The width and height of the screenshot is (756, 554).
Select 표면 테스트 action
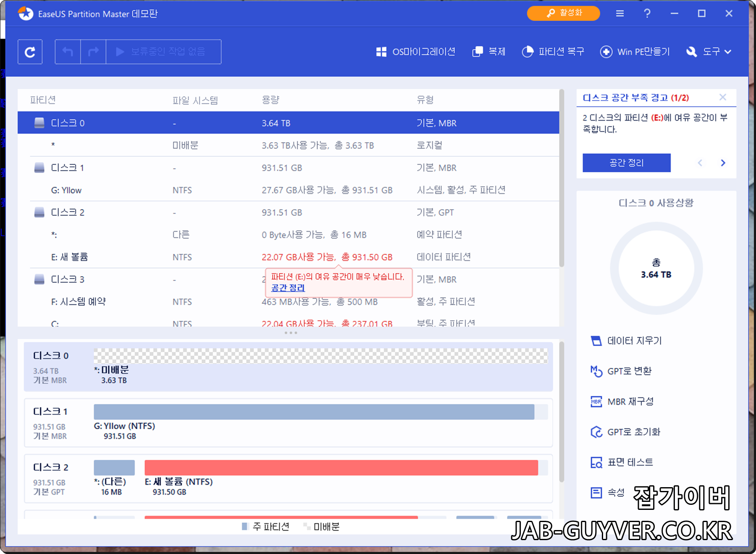tap(622, 462)
